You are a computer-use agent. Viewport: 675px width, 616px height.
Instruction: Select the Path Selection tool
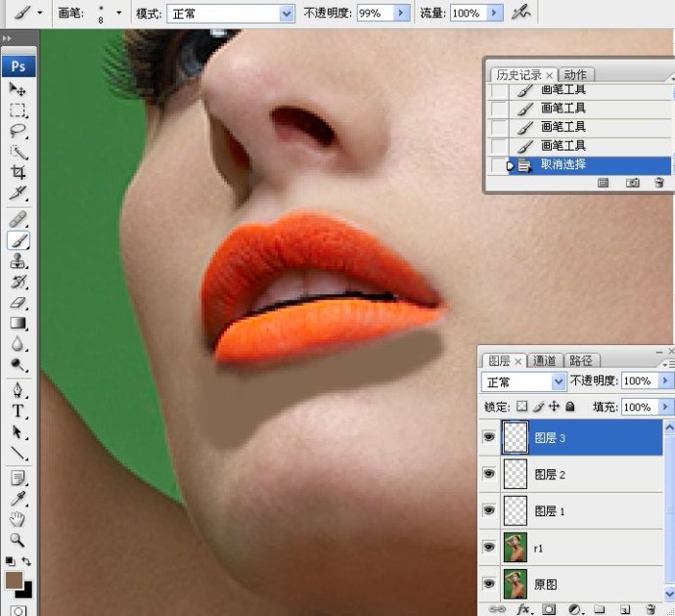pos(18,431)
